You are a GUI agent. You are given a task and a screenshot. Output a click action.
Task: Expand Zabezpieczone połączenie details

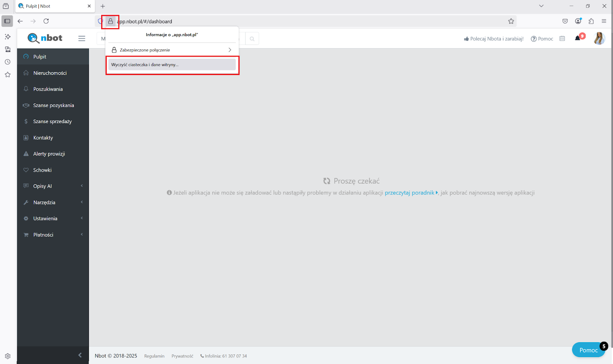172,50
